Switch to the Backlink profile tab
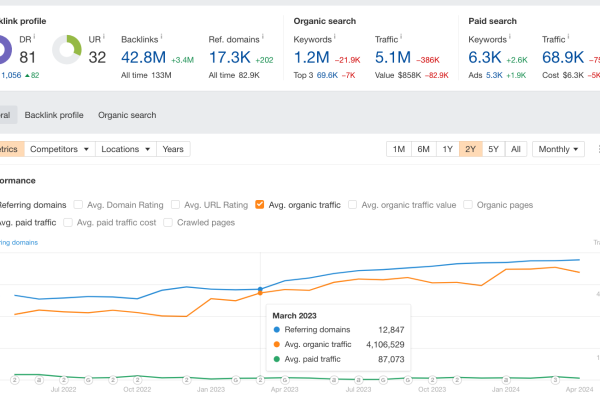600x400 pixels. [54, 115]
